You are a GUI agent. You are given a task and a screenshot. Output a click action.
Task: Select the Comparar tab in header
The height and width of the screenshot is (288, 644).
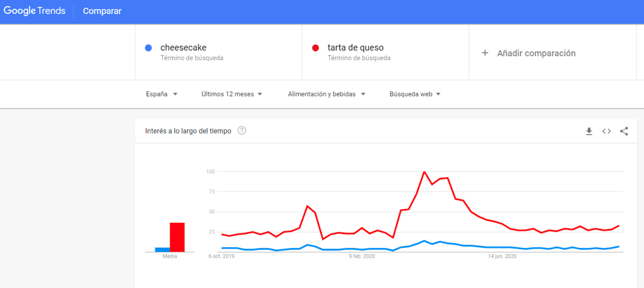pos(102,11)
